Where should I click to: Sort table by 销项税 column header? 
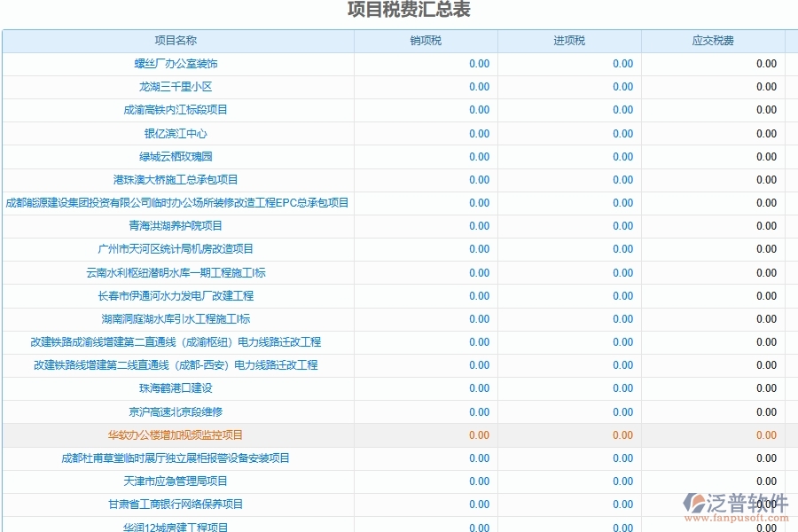point(431,40)
